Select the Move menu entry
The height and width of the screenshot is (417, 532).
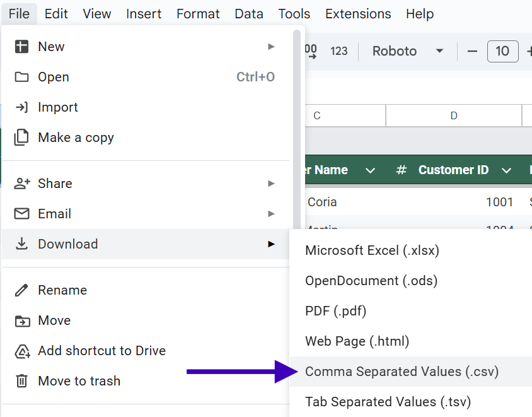(146, 320)
